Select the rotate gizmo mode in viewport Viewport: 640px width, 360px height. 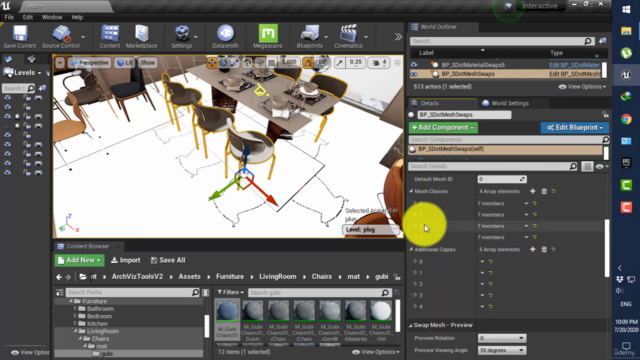pos(223,62)
